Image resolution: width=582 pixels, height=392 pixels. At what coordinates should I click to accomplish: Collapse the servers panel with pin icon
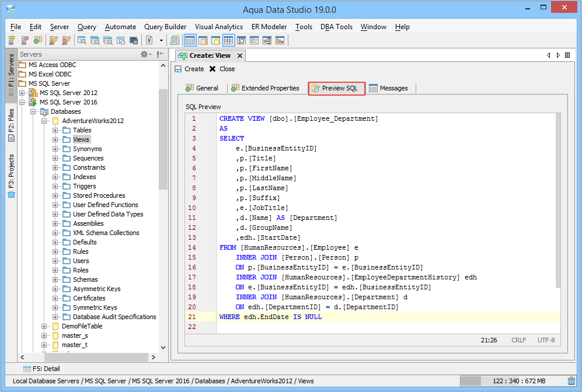160,54
